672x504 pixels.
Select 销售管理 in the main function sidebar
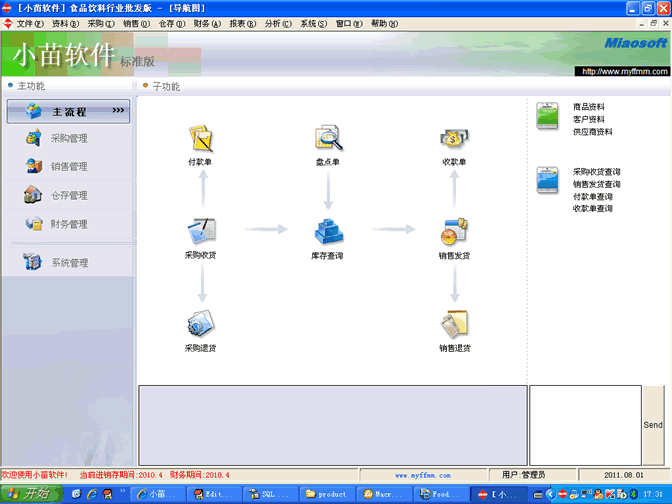pos(69,166)
